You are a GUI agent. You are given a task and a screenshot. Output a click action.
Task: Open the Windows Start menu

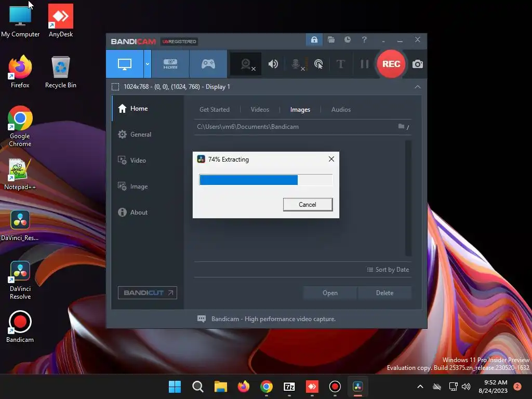(x=175, y=387)
